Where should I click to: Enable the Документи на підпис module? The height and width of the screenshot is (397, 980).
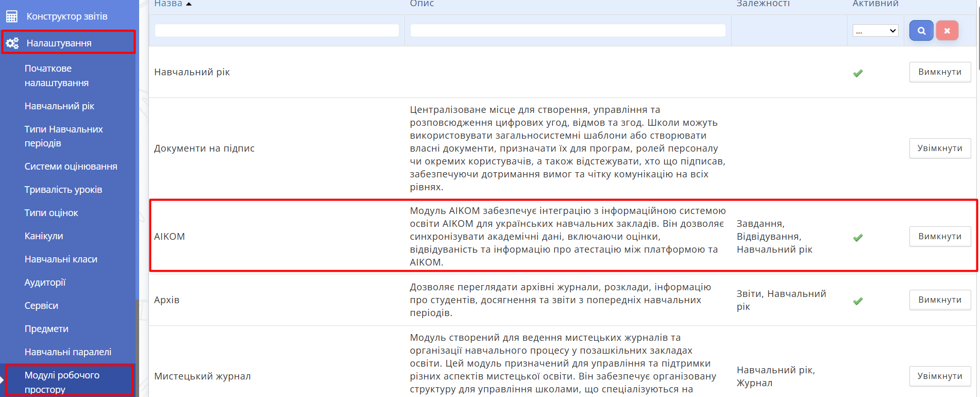[939, 148]
